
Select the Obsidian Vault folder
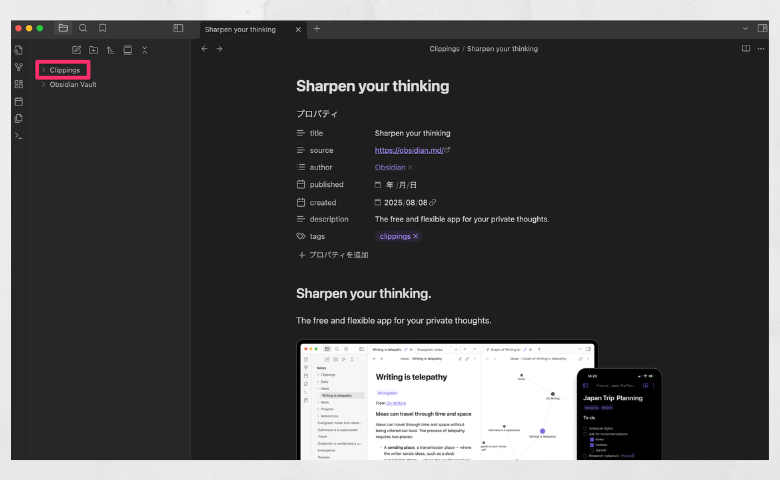point(73,85)
